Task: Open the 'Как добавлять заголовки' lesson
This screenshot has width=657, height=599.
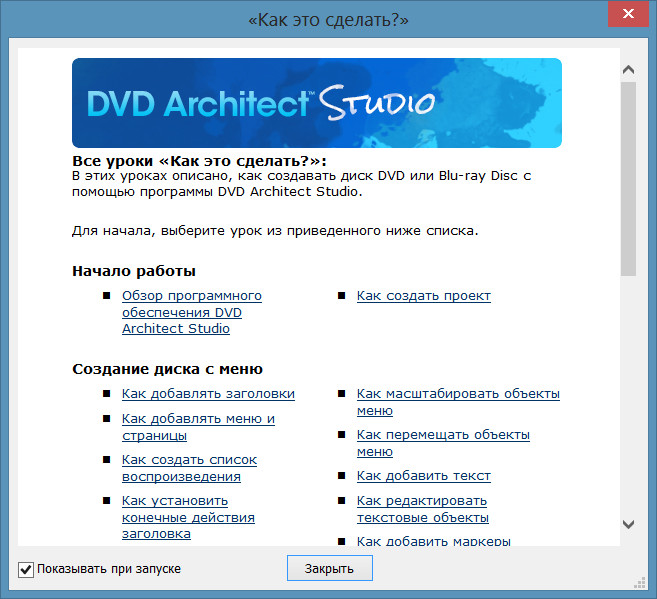Action: click(x=208, y=394)
